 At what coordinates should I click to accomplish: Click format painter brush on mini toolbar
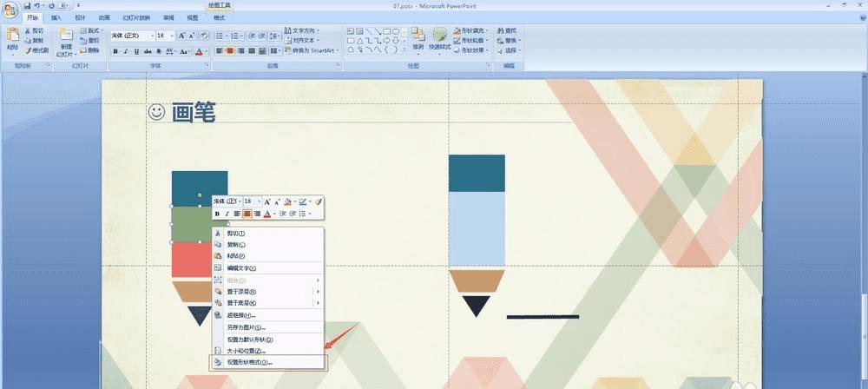[319, 201]
